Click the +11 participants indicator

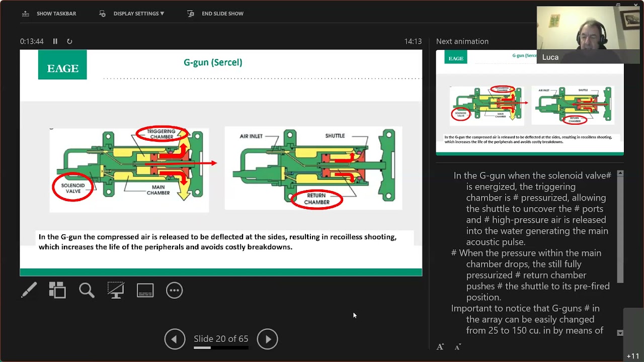coord(633,356)
